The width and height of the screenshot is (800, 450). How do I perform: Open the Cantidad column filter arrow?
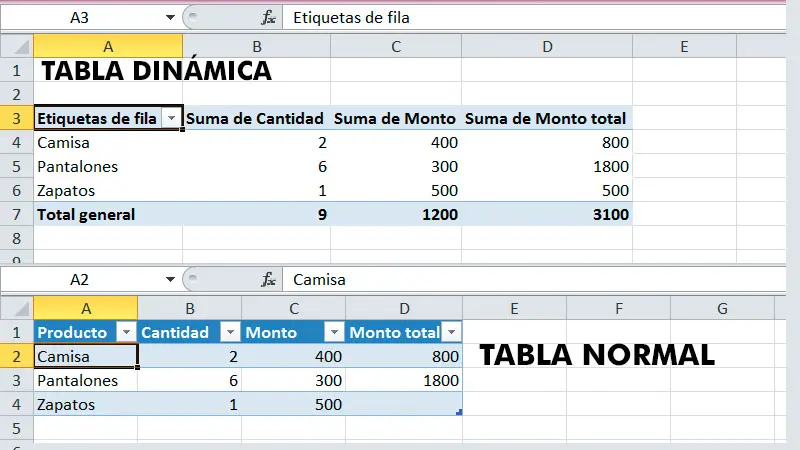click(x=229, y=333)
